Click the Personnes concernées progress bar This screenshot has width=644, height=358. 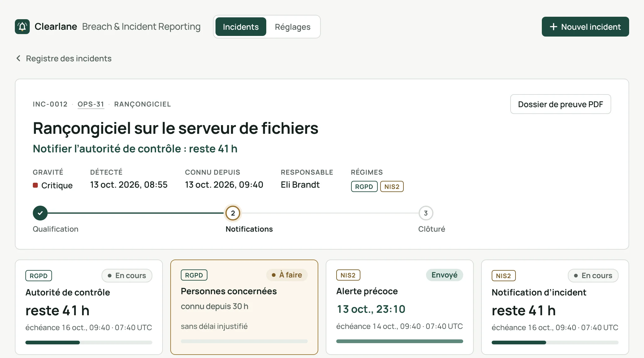(244, 341)
